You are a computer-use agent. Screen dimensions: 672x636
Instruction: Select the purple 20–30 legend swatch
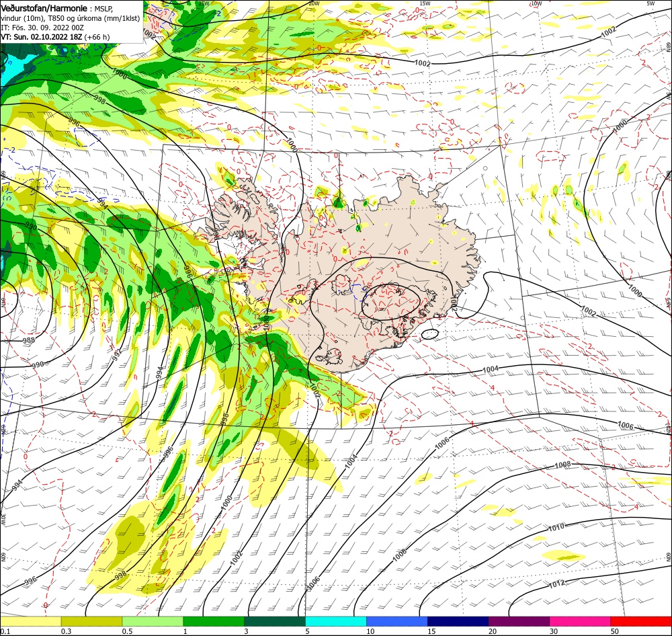coord(519,621)
